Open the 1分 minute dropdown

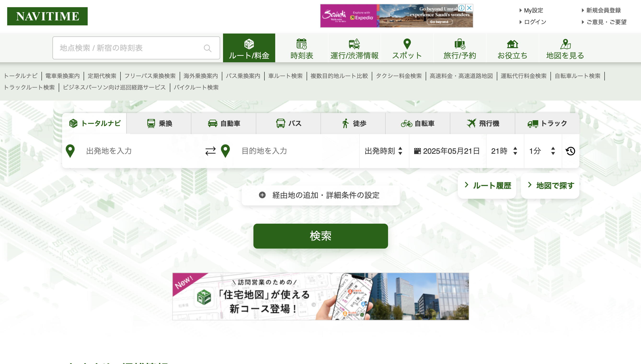(x=542, y=151)
